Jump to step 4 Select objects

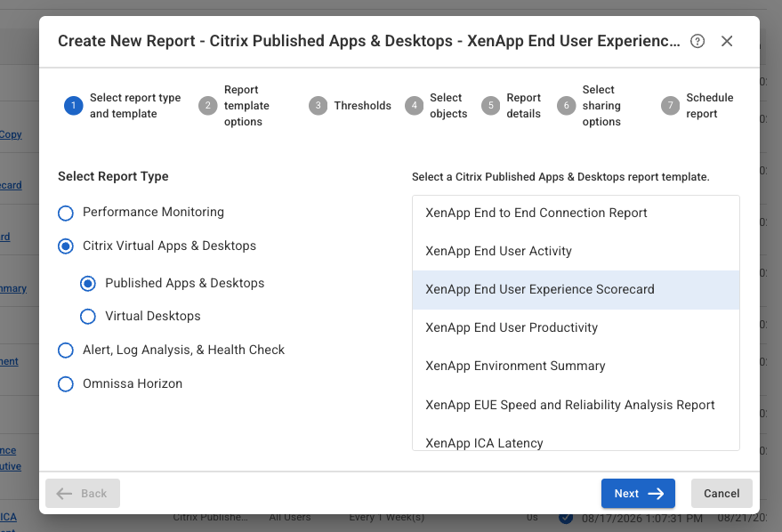pos(437,106)
